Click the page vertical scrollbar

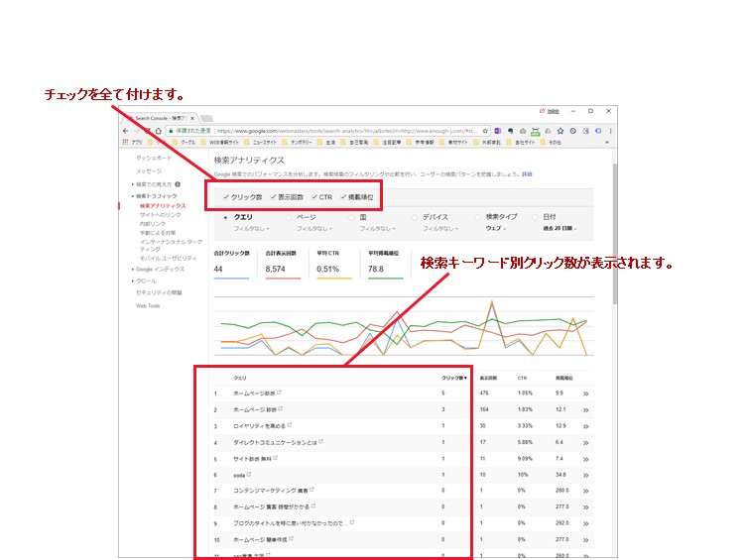click(x=614, y=233)
